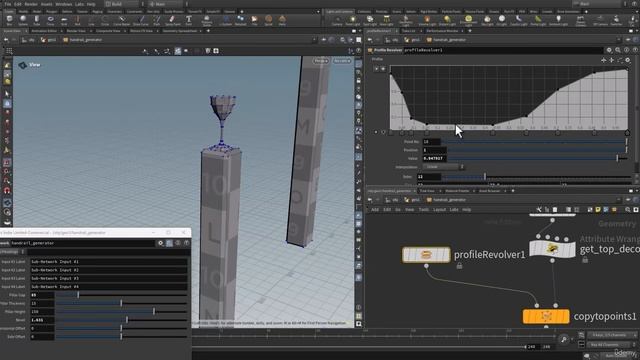Open network editor Layout menu
The width and height of the screenshot is (640, 360).
point(439,209)
